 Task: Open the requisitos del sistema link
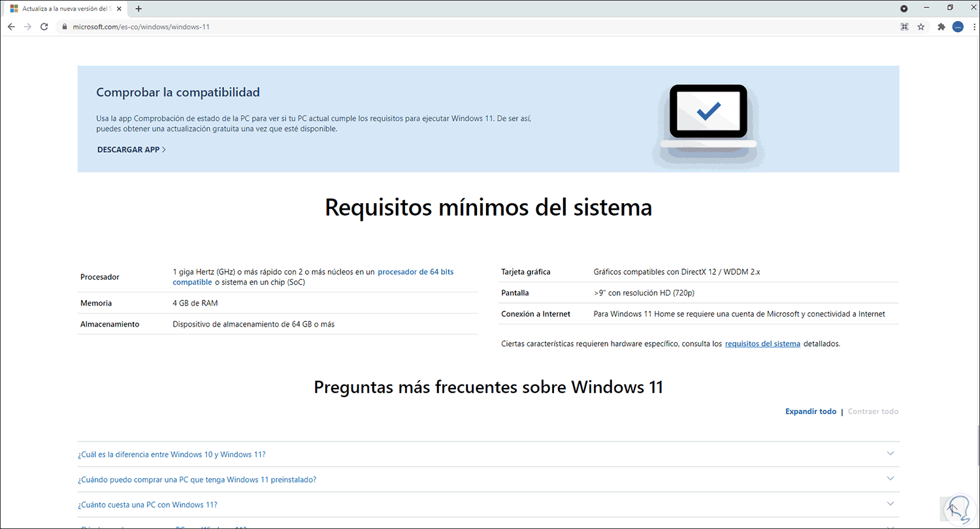tap(762, 344)
